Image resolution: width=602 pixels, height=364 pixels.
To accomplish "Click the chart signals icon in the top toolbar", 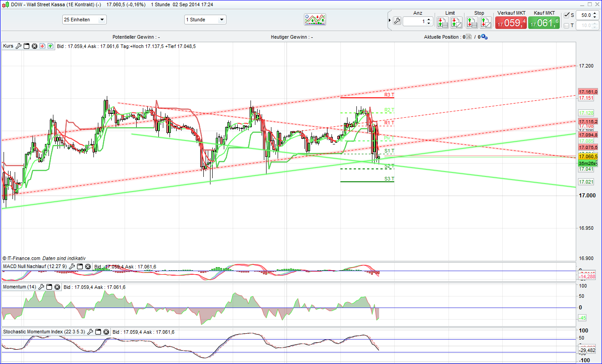I will [315, 19].
